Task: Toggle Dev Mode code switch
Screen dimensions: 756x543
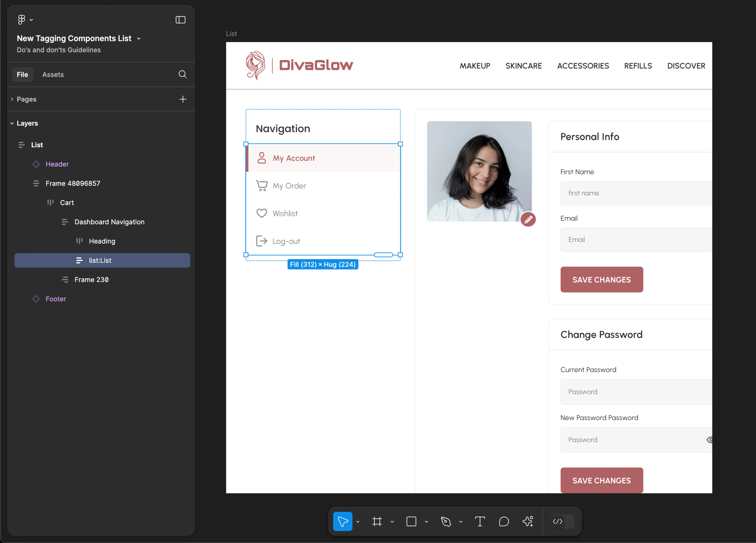Action: 563,521
